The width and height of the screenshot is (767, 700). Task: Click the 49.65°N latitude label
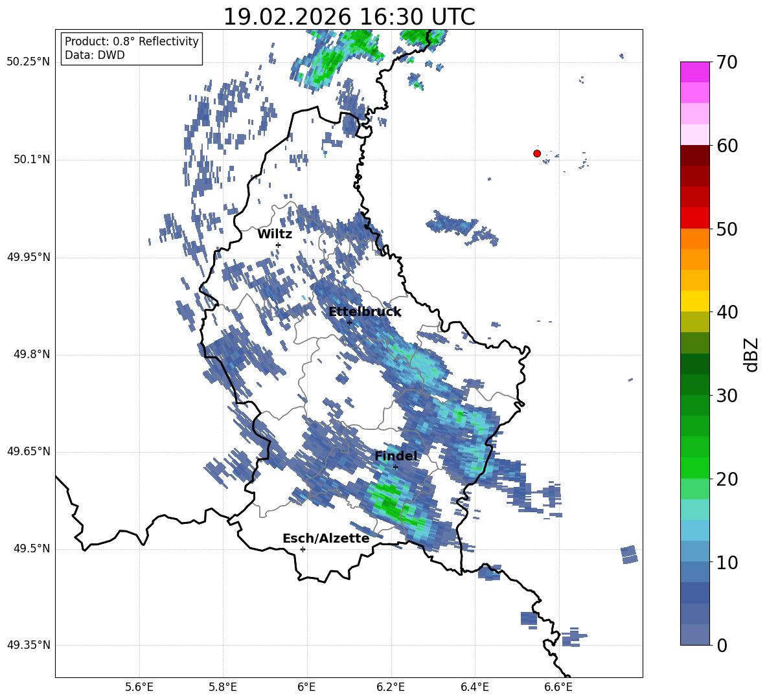point(29,451)
